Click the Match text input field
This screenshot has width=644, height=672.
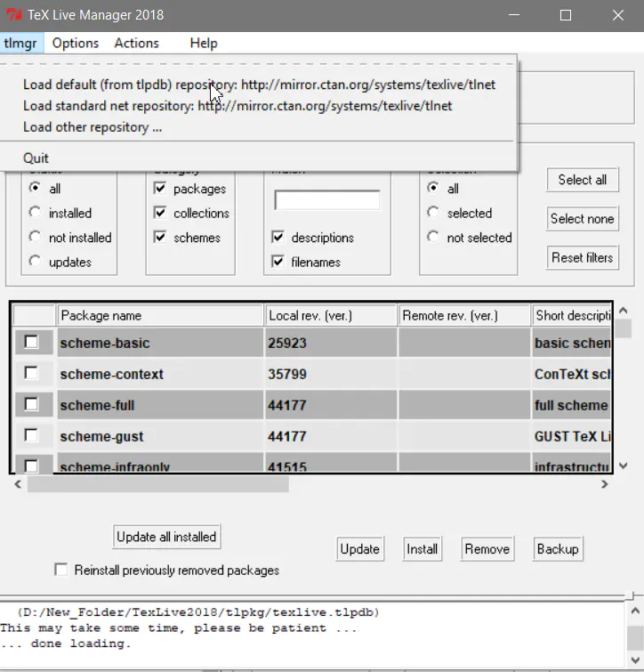327,200
